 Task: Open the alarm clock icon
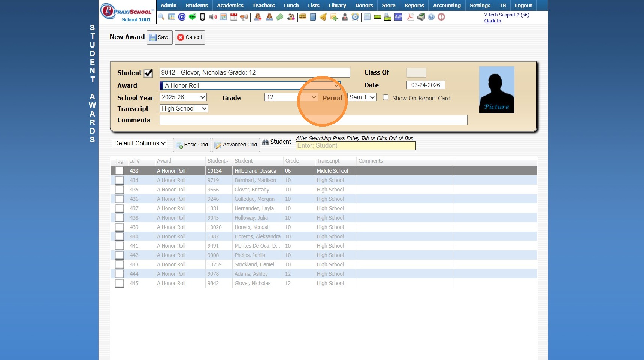[x=355, y=17]
